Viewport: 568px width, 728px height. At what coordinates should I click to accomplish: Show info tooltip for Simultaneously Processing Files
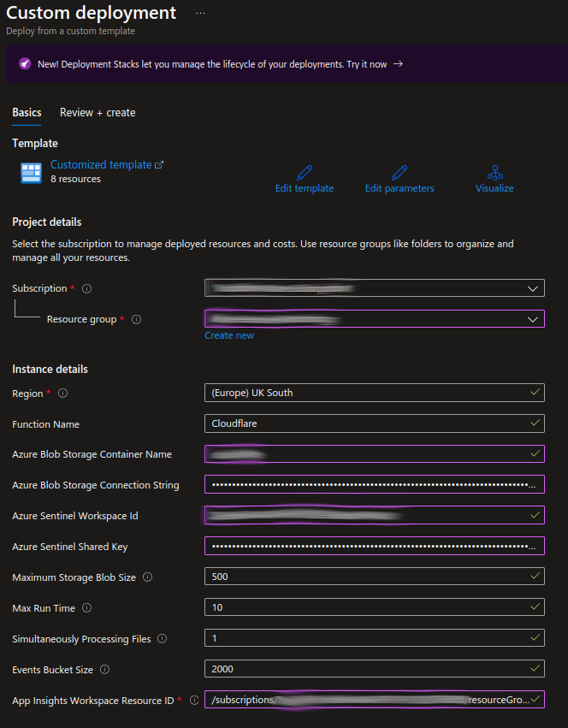(162, 639)
